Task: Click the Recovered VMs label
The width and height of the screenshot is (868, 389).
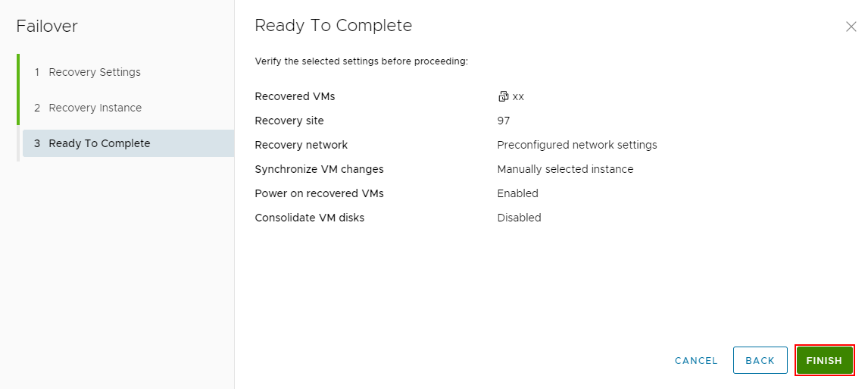Action: point(295,96)
